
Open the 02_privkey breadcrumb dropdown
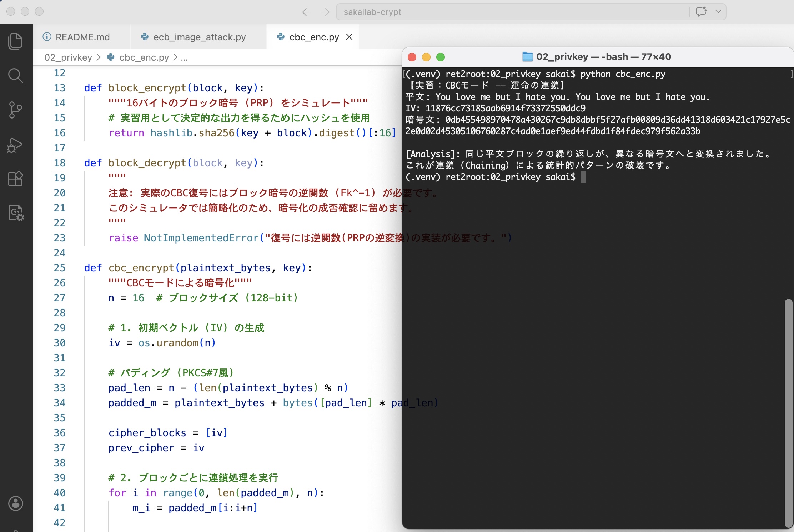click(x=68, y=57)
